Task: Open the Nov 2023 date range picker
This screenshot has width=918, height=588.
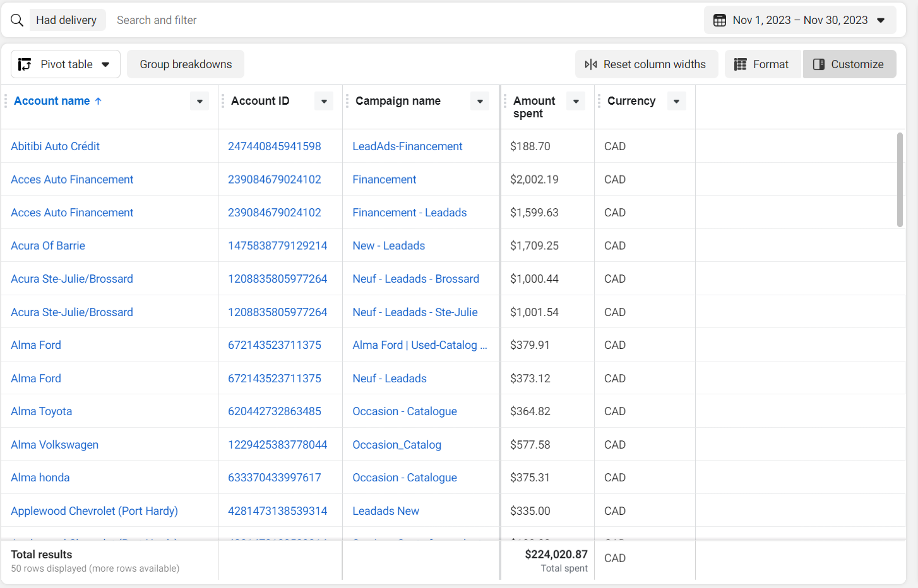Action: [799, 20]
